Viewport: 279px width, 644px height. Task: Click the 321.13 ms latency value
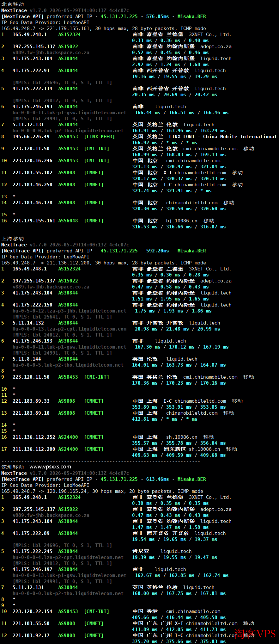[x=145, y=167]
